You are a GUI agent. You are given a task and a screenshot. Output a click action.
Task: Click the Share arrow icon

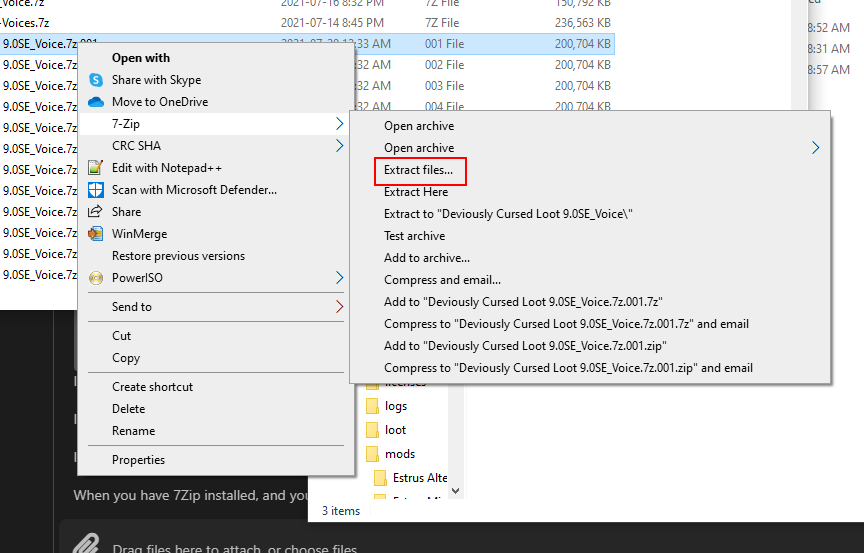click(96, 212)
